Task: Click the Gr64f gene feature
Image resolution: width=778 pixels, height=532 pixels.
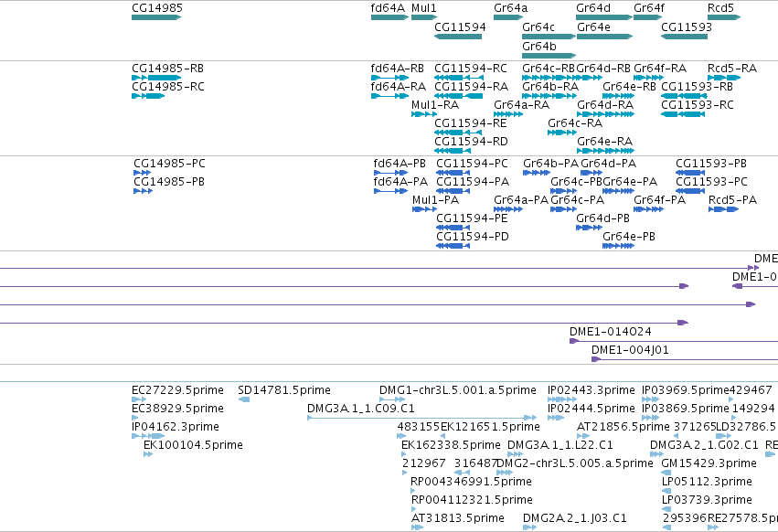Action: [648, 17]
